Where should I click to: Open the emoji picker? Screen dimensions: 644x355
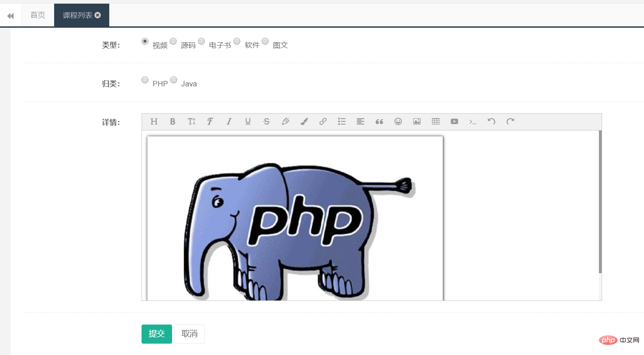coord(398,121)
